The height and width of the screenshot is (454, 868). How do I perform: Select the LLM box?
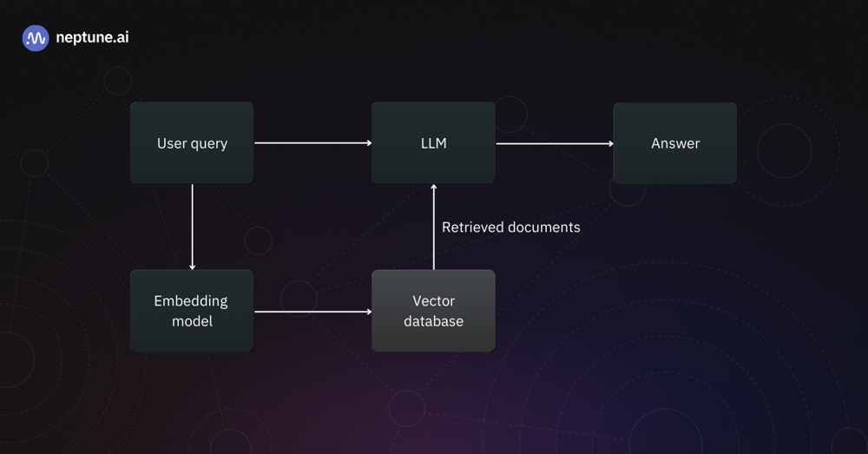tap(433, 143)
